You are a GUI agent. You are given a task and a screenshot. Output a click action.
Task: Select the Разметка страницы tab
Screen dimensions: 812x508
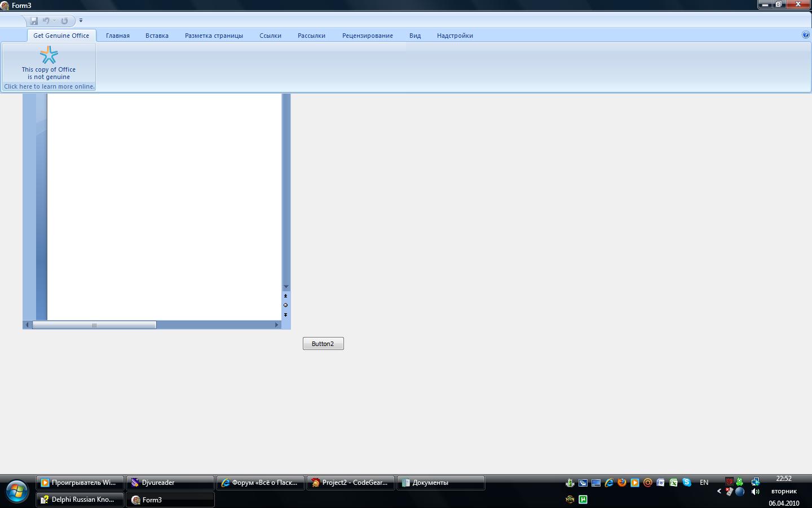(x=214, y=36)
